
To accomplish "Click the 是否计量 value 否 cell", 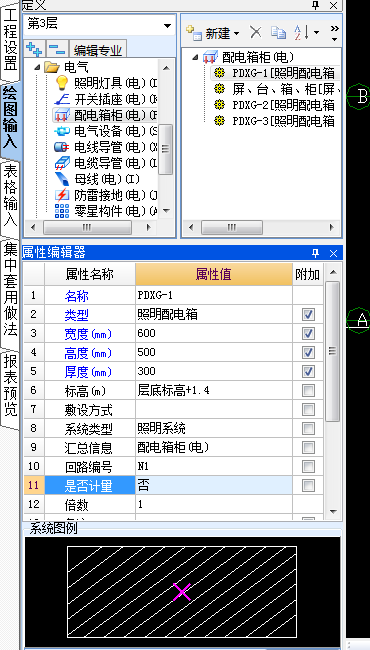I will [214, 485].
